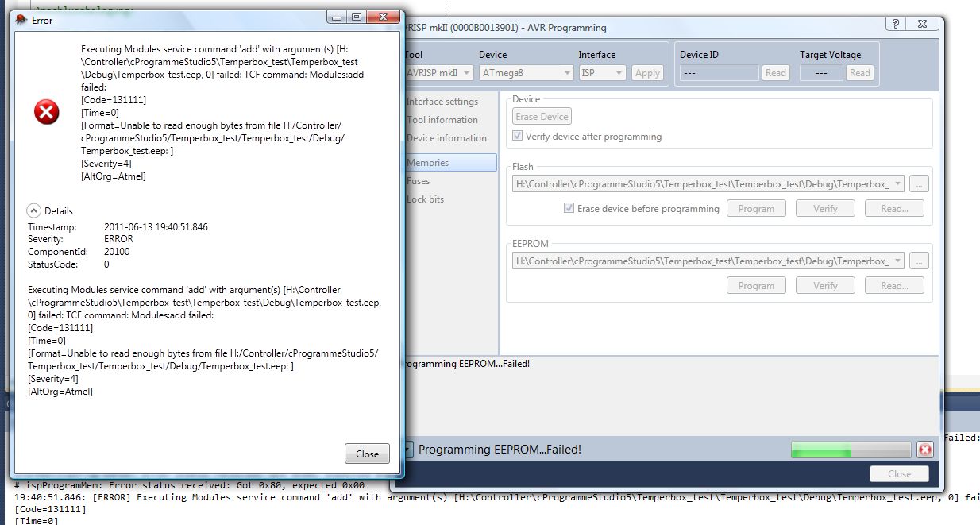Viewport: 980px width, 525px height.
Task: Minimize the Error dialog window
Action: [338, 17]
